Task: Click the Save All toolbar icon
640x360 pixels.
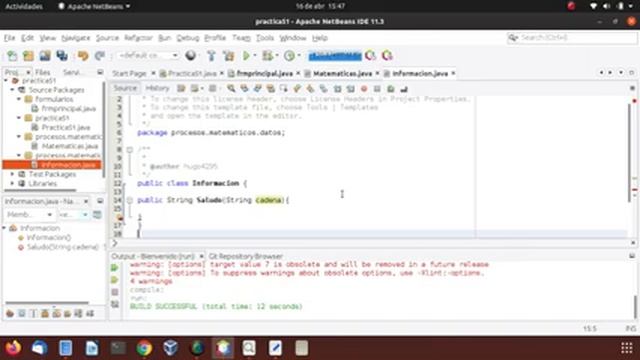Action: point(62,56)
